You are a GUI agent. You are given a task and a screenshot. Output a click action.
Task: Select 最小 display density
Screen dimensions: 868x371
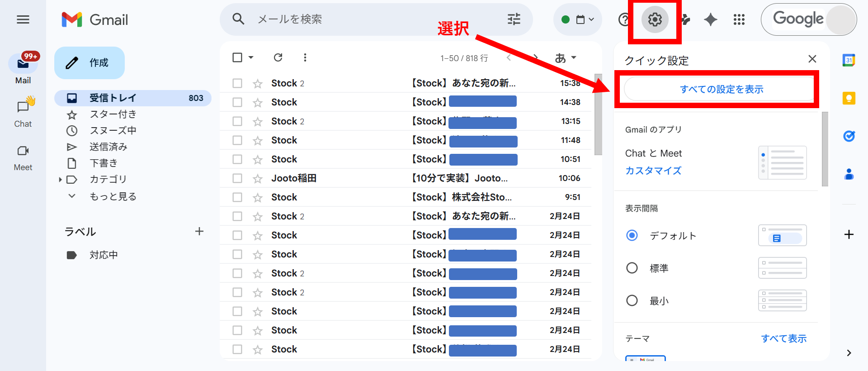click(x=632, y=300)
